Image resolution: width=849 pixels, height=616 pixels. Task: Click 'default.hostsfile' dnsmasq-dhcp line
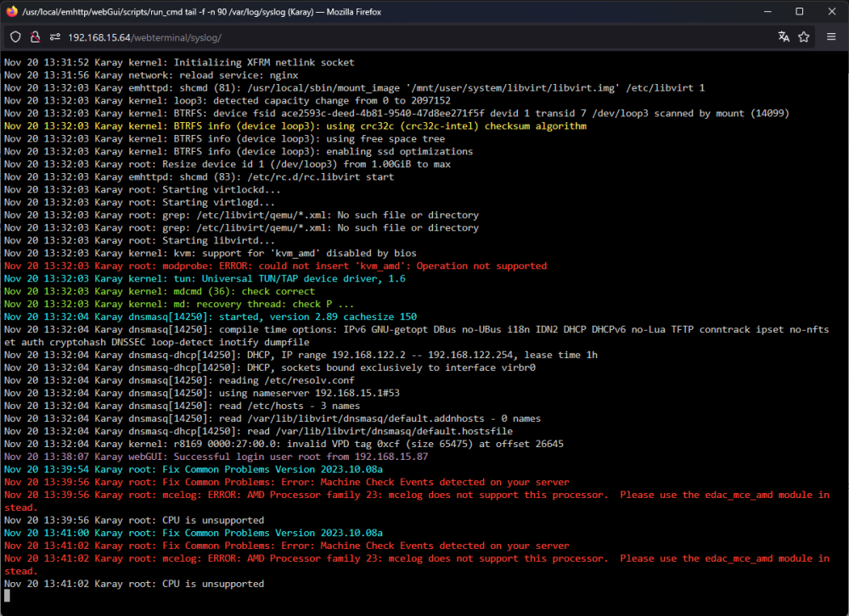pyautogui.click(x=258, y=431)
